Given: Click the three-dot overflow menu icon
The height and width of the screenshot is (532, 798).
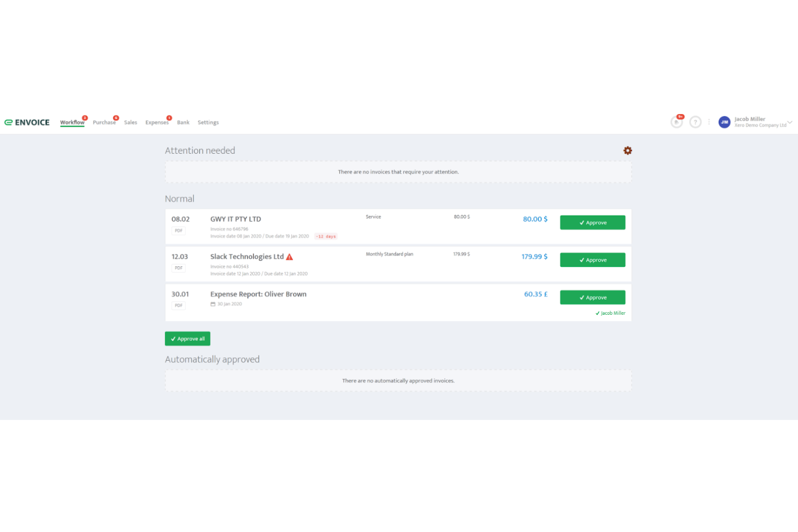Looking at the screenshot, I should [x=709, y=122].
